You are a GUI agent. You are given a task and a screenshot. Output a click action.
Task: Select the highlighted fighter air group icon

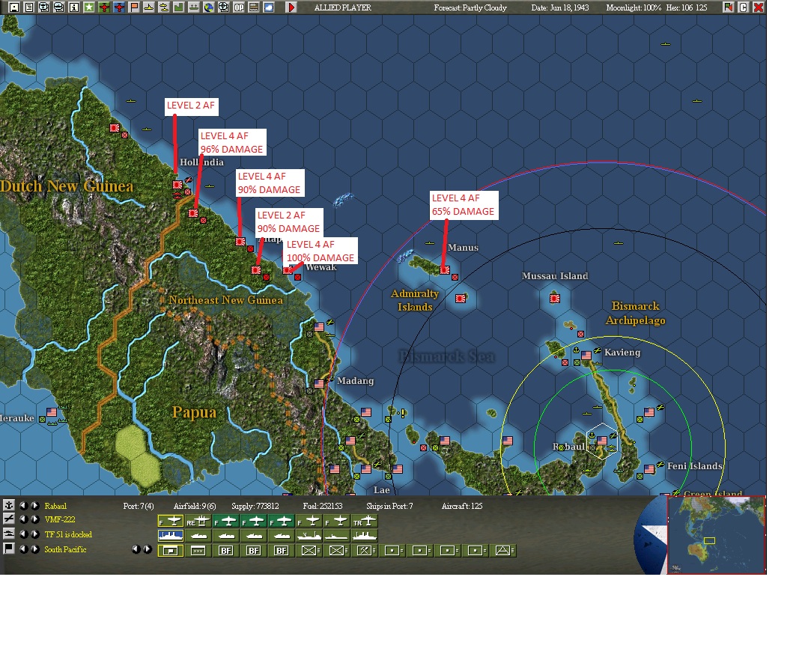click(x=171, y=521)
